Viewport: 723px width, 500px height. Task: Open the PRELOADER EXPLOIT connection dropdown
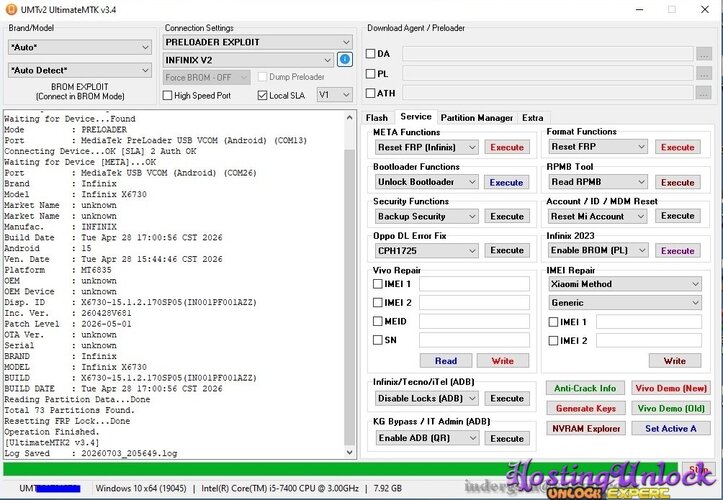(258, 42)
